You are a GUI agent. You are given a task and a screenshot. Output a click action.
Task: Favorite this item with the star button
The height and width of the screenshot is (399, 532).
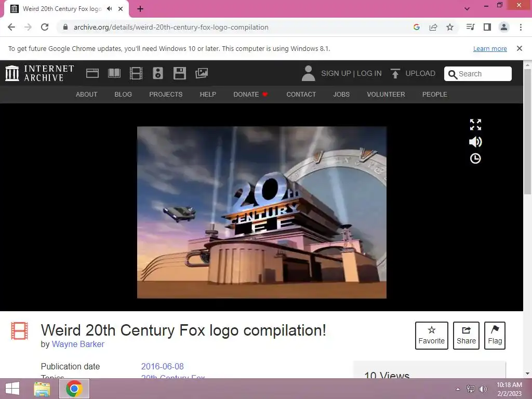(432, 336)
